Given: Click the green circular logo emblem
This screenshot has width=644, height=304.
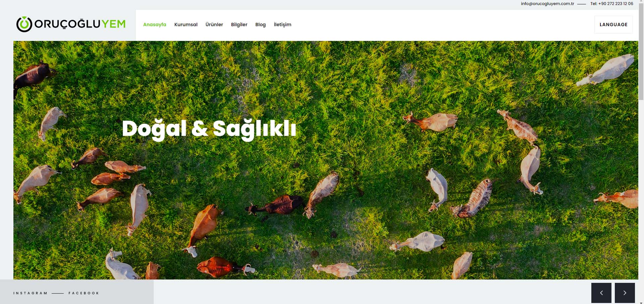Looking at the screenshot, I should (24, 24).
